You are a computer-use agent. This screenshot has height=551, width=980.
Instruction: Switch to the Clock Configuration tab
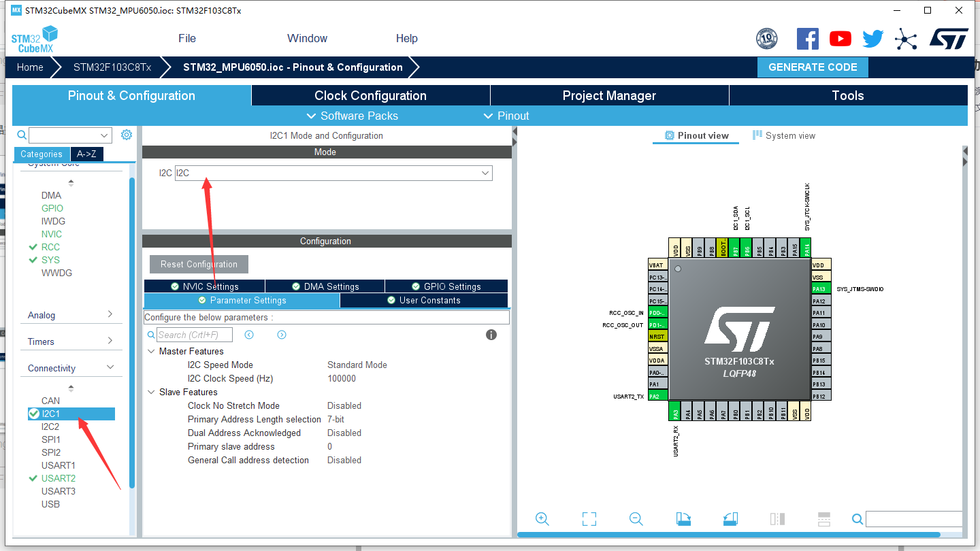click(371, 95)
